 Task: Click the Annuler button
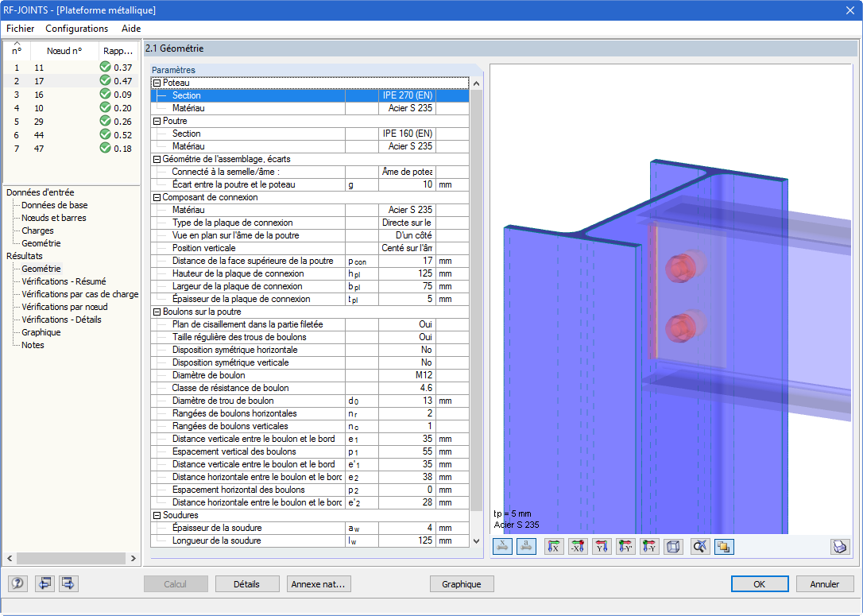point(825,584)
